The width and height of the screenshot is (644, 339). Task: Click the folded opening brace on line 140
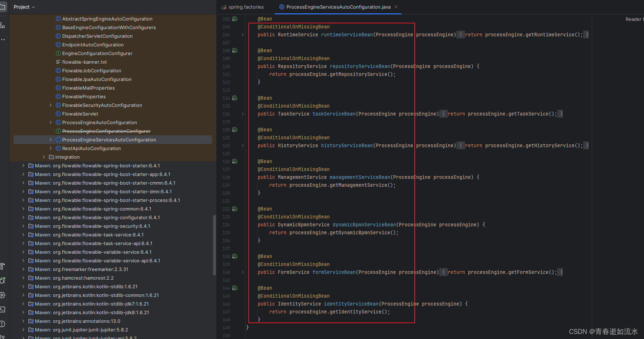(443, 272)
